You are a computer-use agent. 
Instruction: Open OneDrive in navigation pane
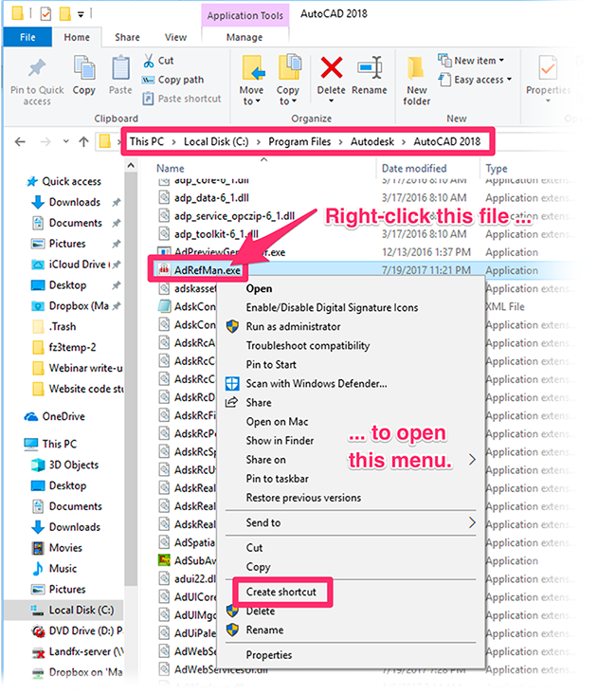click(63, 416)
